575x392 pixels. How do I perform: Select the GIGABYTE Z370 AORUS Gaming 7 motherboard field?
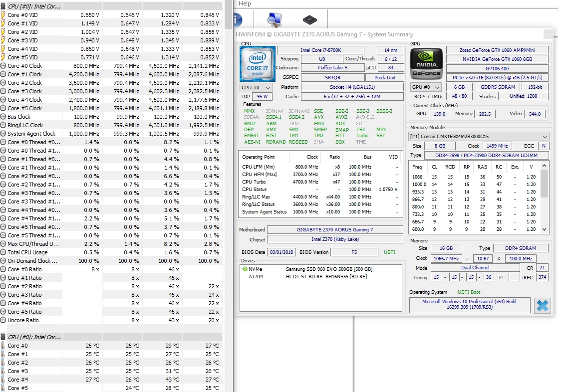[x=335, y=230]
